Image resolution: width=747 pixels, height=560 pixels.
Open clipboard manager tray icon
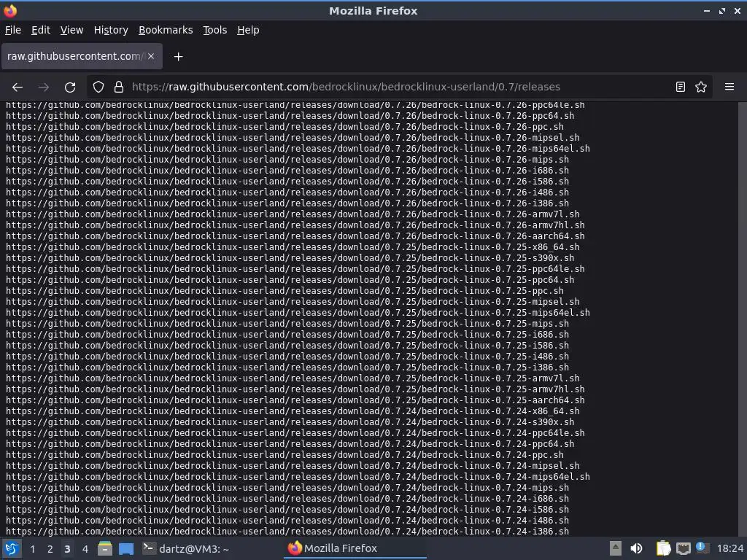tap(663, 548)
